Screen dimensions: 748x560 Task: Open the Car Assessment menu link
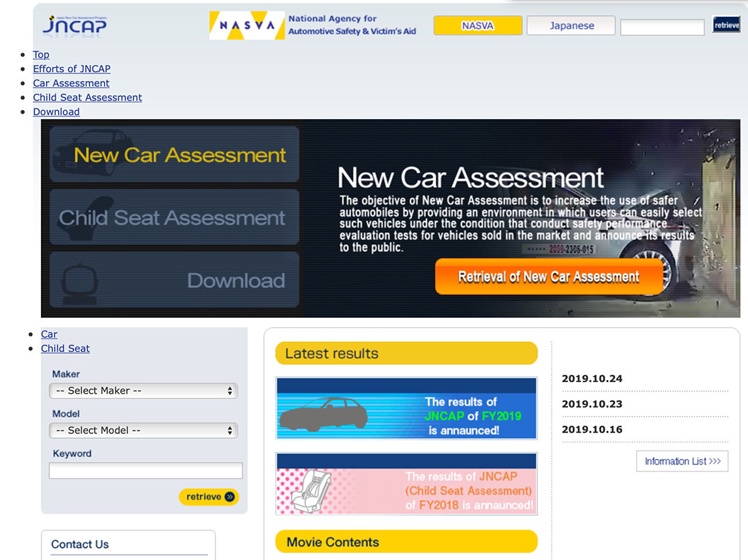click(x=71, y=83)
